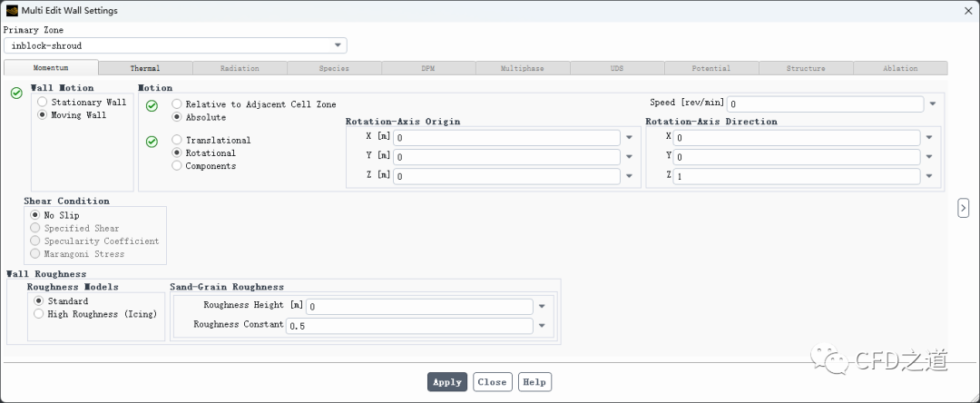Click the Wall Motion green check icon
Image resolution: width=980 pixels, height=403 pixels.
[x=17, y=93]
